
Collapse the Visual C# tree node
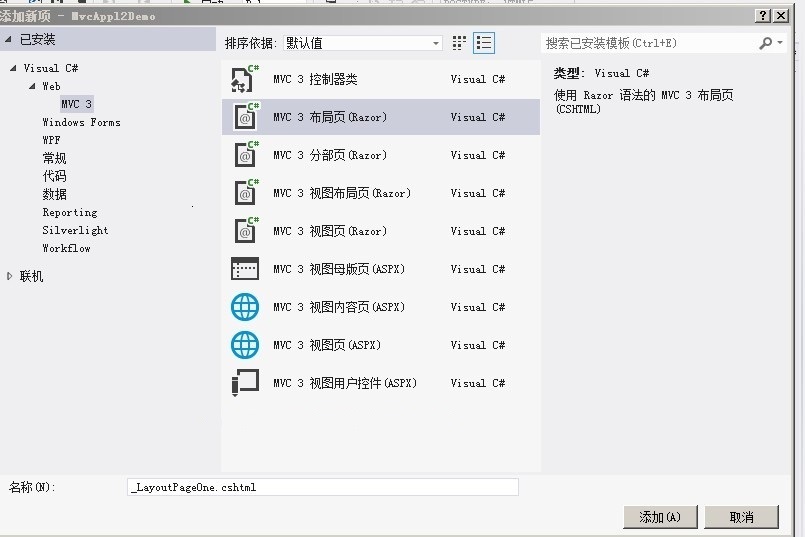[14, 68]
